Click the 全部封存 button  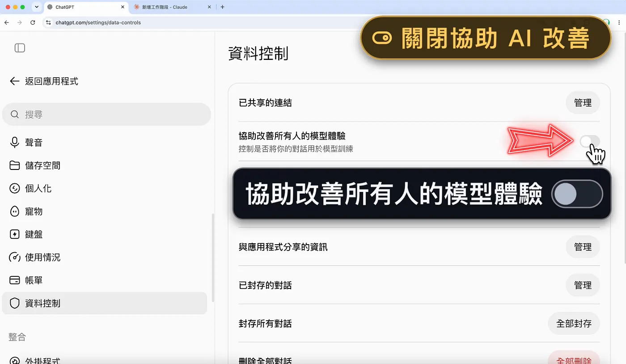pos(574,323)
